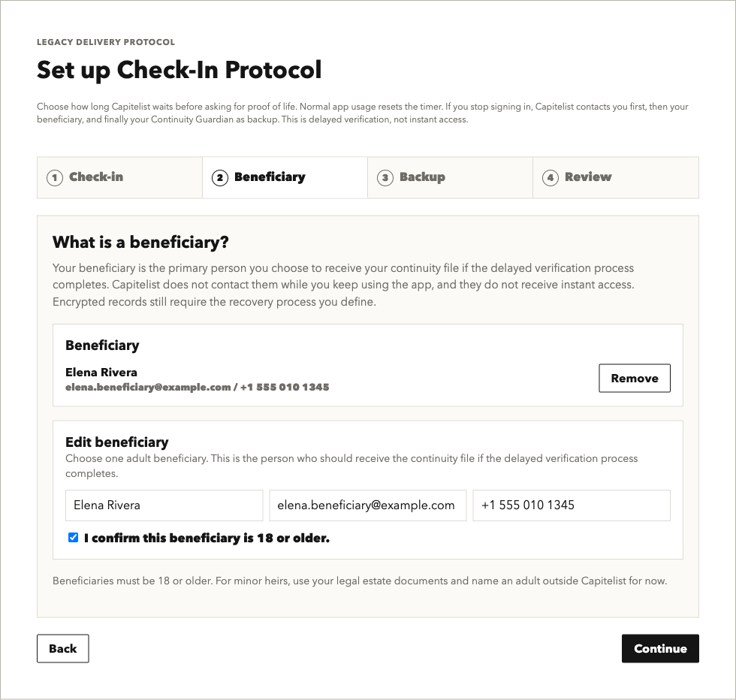The image size is (736, 700).
Task: Click the circled 4 Review icon
Action: 550,178
